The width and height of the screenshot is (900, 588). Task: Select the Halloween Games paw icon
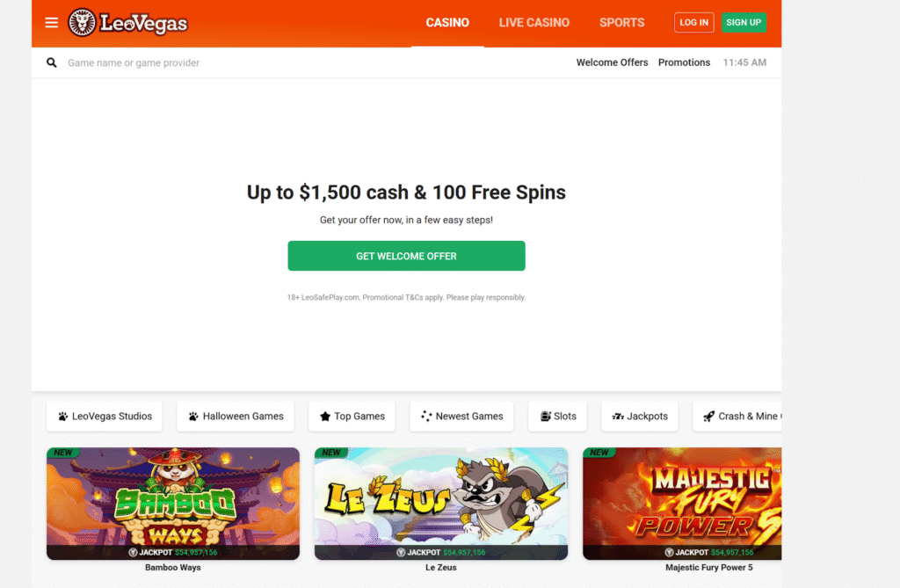point(193,417)
